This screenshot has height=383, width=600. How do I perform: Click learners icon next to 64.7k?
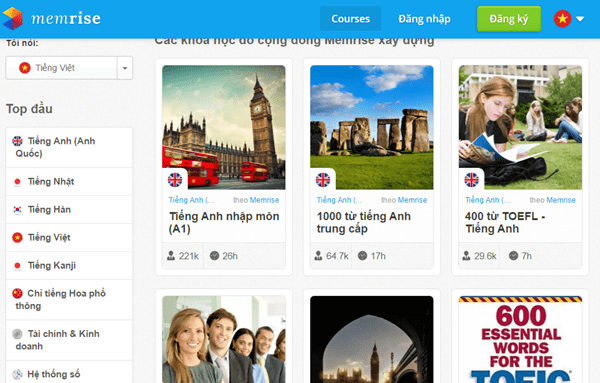318,256
